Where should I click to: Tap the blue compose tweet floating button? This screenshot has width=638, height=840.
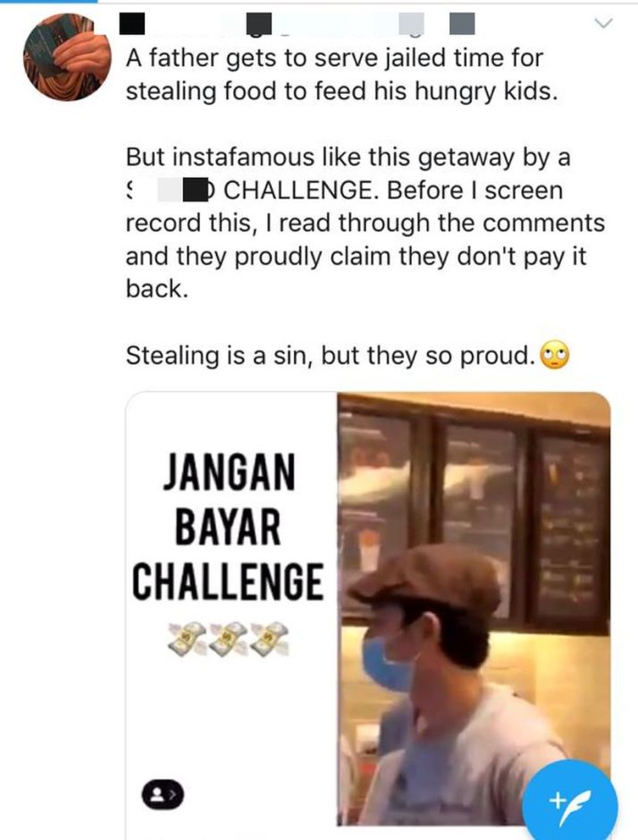click(570, 802)
